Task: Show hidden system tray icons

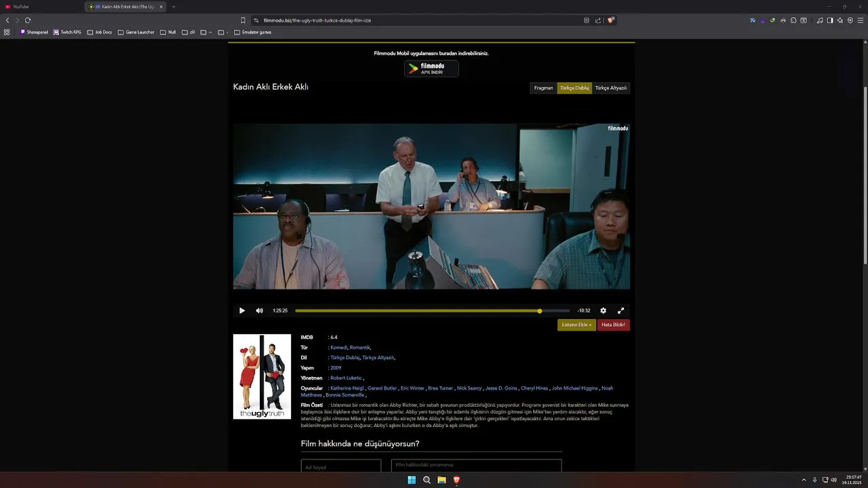Action: click(804, 480)
